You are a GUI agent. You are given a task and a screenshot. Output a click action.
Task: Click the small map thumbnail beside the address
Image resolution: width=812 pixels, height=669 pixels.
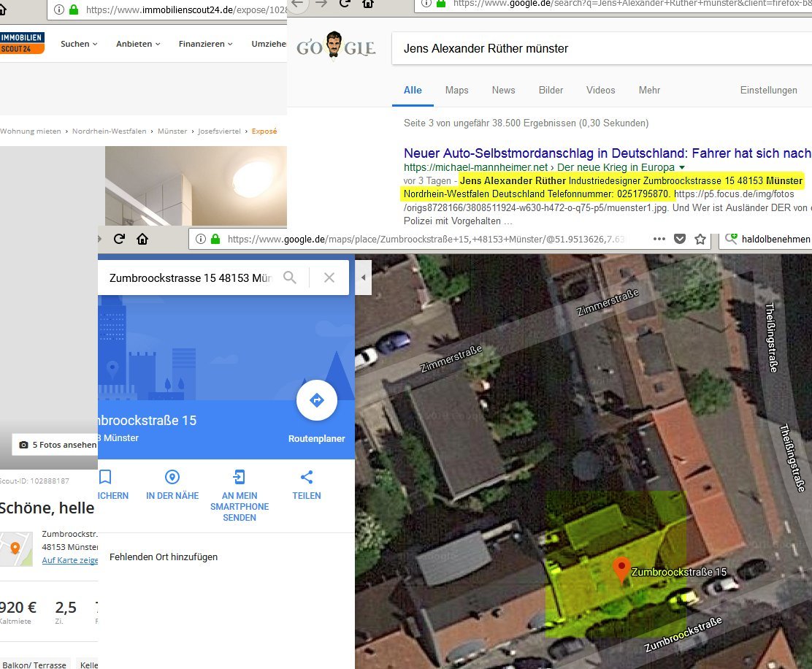pyautogui.click(x=16, y=549)
